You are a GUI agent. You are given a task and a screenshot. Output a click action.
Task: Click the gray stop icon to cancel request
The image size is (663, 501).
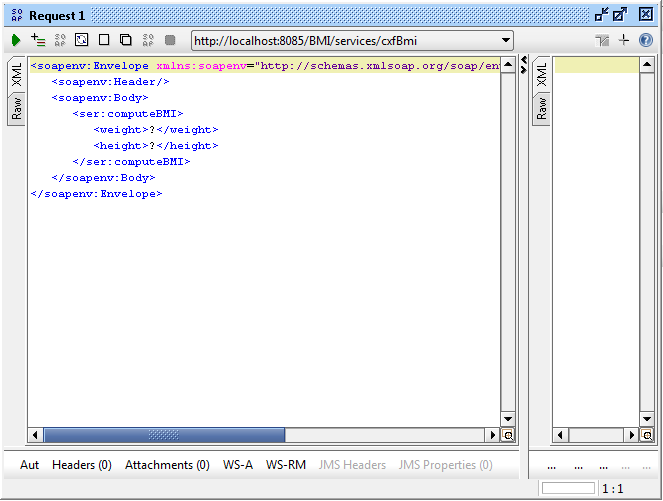click(170, 40)
